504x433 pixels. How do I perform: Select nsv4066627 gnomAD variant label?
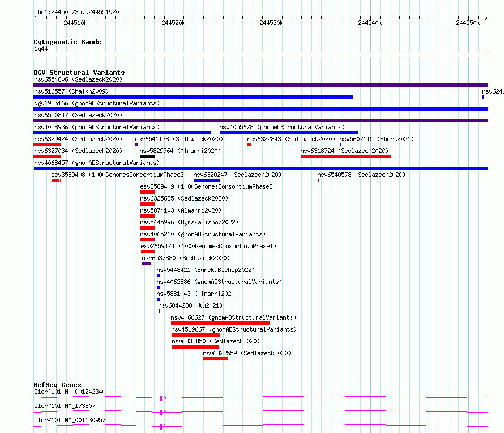233,317
